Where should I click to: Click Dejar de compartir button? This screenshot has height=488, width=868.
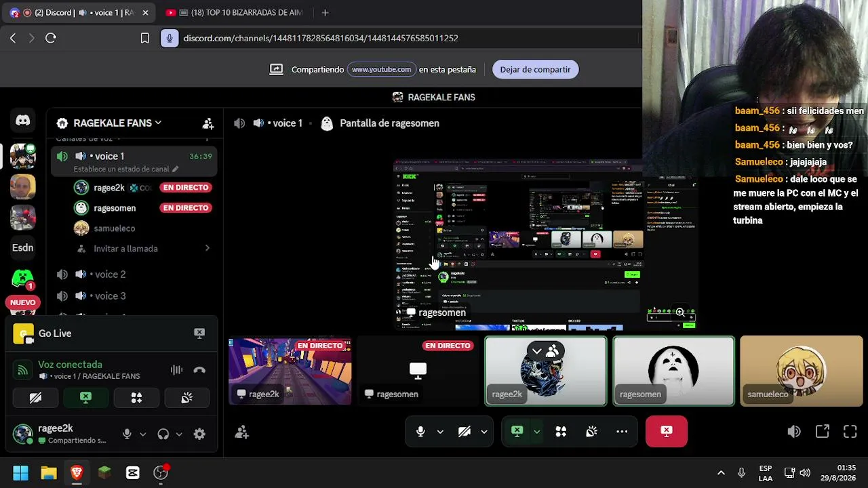click(x=535, y=69)
